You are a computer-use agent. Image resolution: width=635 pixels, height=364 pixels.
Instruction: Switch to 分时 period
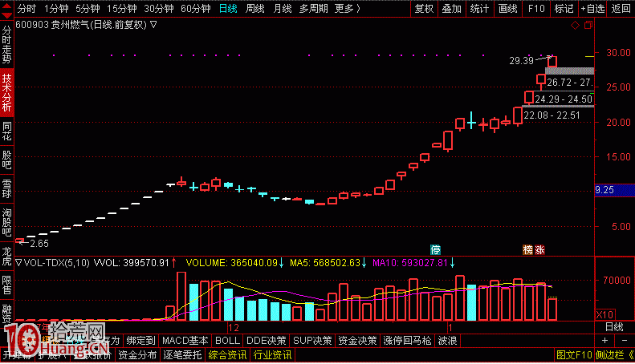point(26,9)
